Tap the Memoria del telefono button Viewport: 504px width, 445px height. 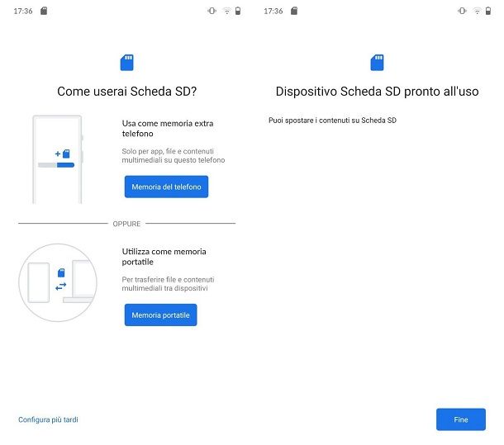point(166,187)
